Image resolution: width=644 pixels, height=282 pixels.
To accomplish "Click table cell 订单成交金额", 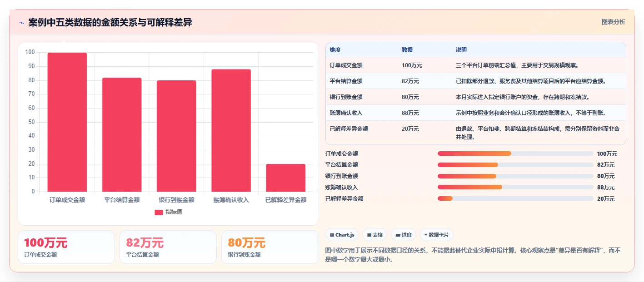I will pos(346,65).
